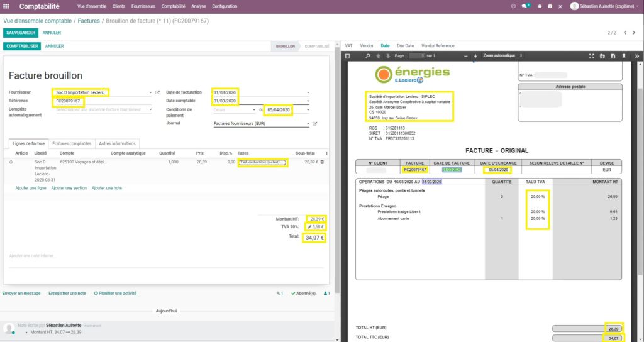Image resolution: width=644 pixels, height=342 pixels.
Task: Expand Complète automatiquement dropdown
Action: [x=150, y=109]
